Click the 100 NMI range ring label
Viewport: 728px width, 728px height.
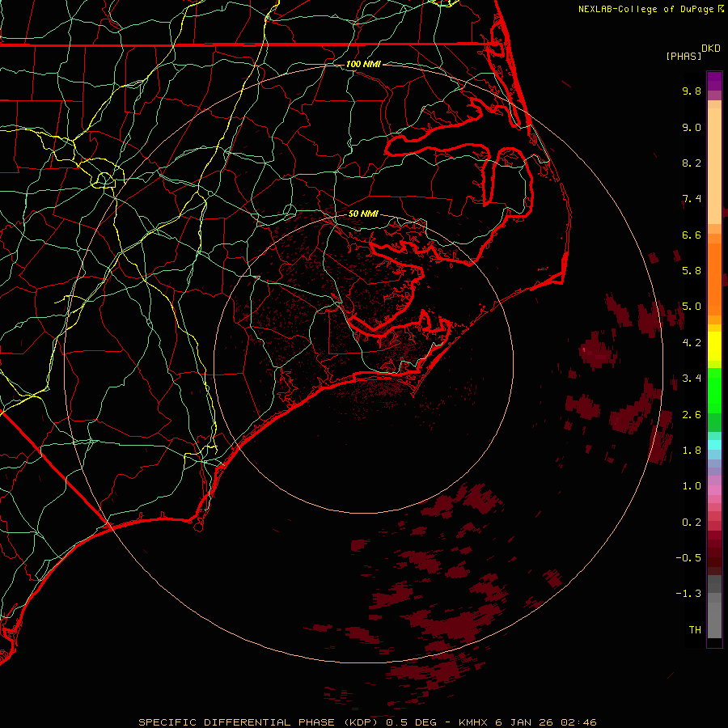click(x=363, y=64)
